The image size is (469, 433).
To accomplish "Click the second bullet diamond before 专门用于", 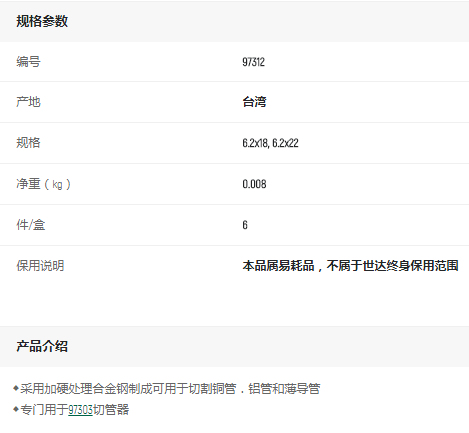I will coord(16,409).
